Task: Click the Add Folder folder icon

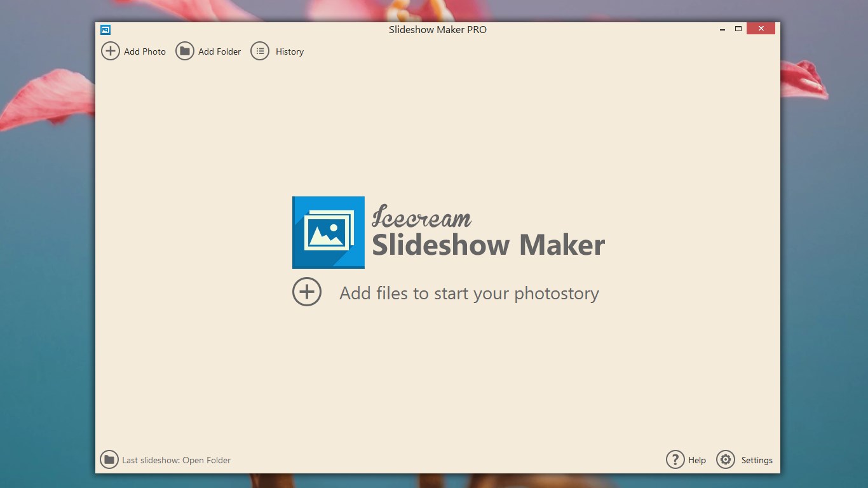Action: click(185, 51)
